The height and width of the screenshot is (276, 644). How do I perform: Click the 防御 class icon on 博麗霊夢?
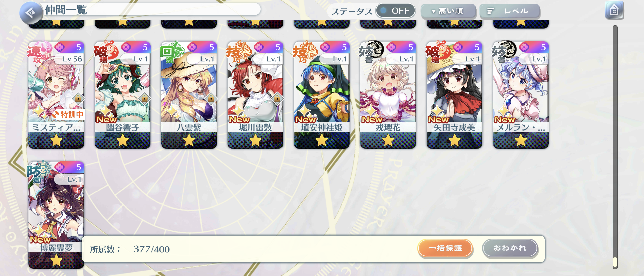[38, 171]
